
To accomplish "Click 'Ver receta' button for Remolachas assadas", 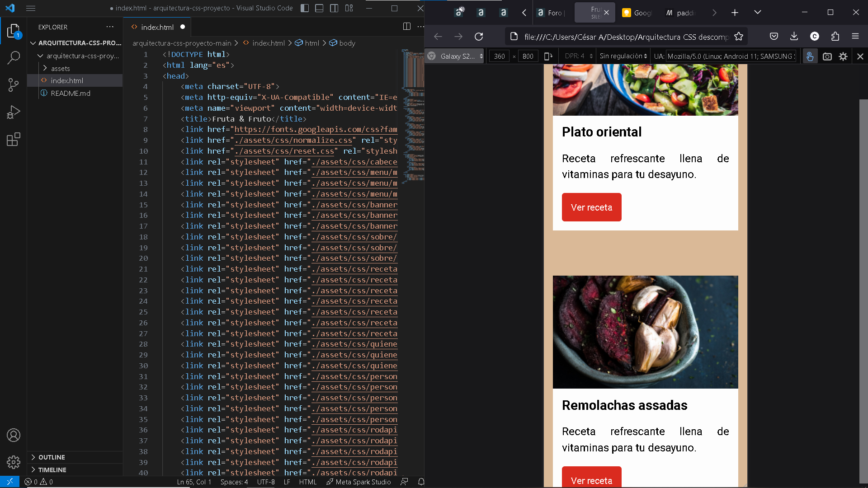I will [x=592, y=480].
